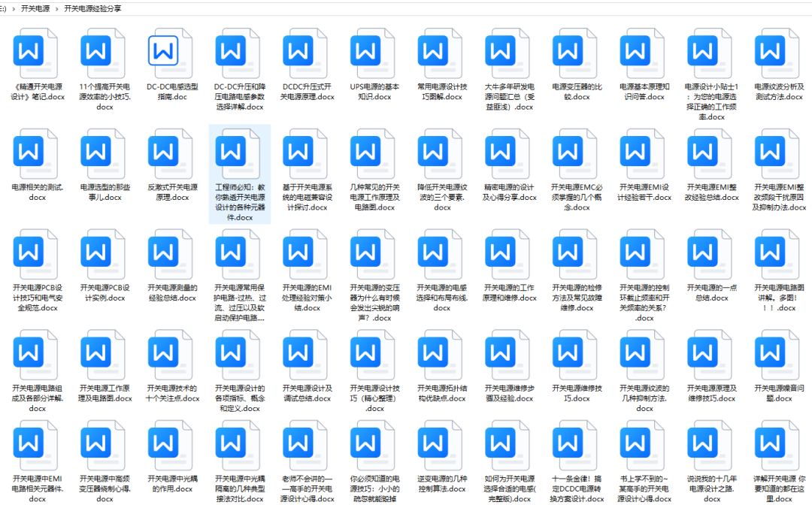812x505 pixels.
Task: Select 开关电源设计及调试总结.docx icon
Action: pyautogui.click(x=305, y=355)
